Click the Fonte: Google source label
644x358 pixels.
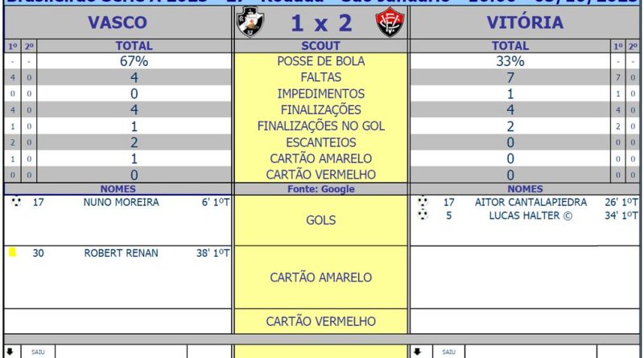pyautogui.click(x=320, y=189)
